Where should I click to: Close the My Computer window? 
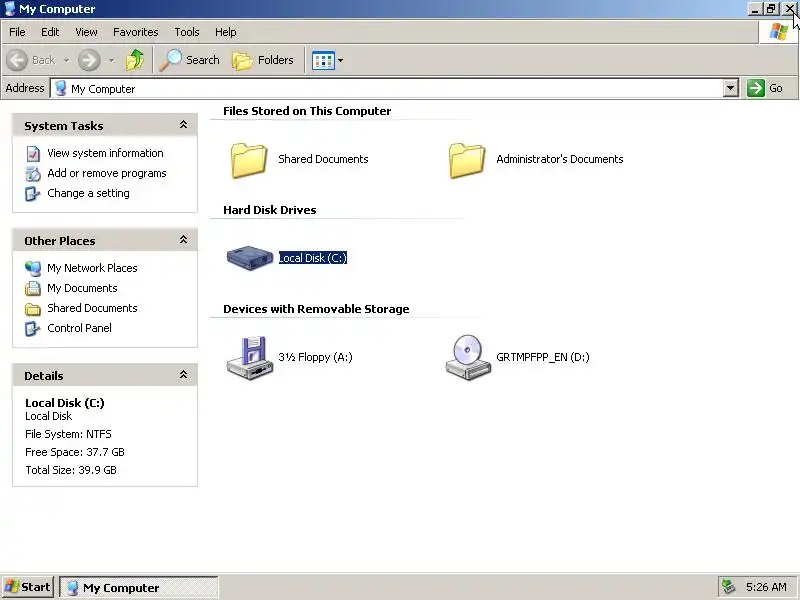click(x=789, y=9)
